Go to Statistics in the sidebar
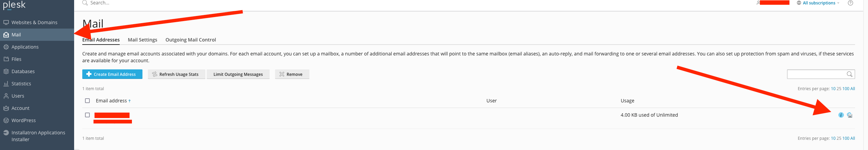Screen dimensions: 868x150 (x=21, y=84)
